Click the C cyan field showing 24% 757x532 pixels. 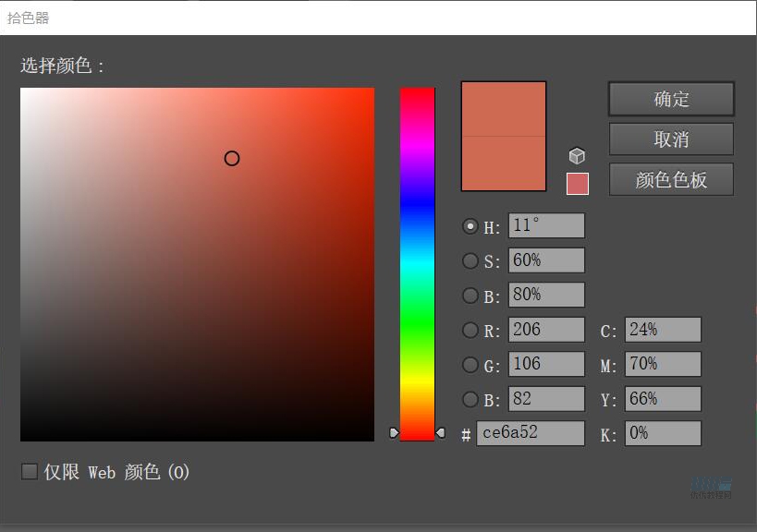pyautogui.click(x=663, y=330)
